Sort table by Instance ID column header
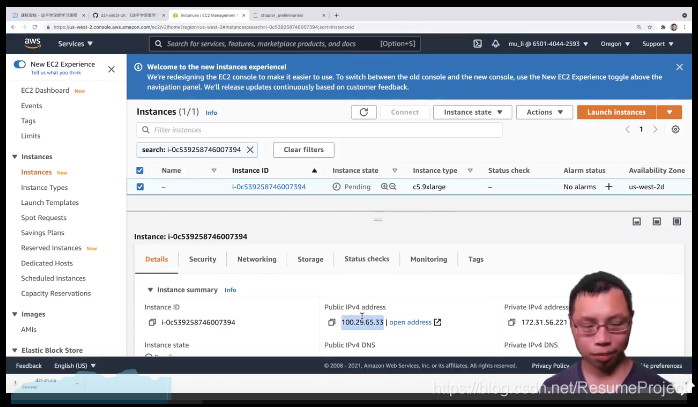698x407 pixels. (x=250, y=171)
